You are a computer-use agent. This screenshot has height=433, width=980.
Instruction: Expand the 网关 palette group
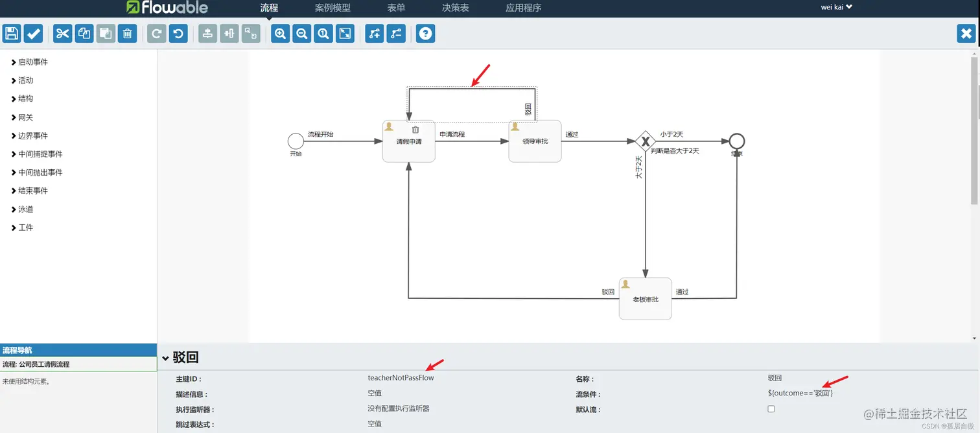point(22,117)
